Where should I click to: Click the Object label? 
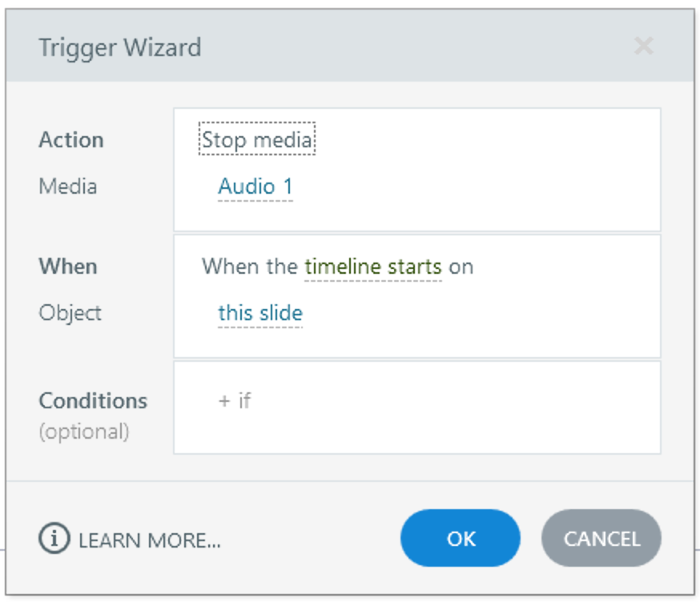(x=70, y=313)
